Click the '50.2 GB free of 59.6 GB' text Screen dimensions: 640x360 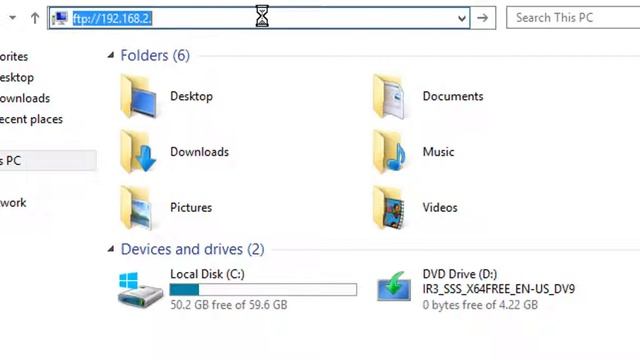(x=229, y=305)
